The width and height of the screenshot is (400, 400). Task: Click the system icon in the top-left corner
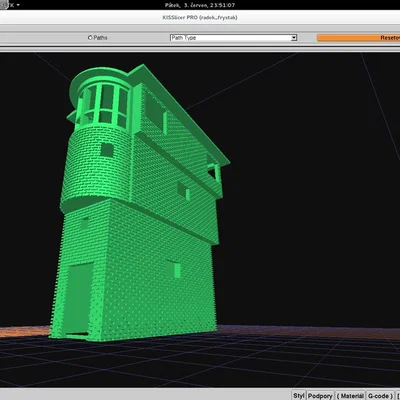coord(3,5)
